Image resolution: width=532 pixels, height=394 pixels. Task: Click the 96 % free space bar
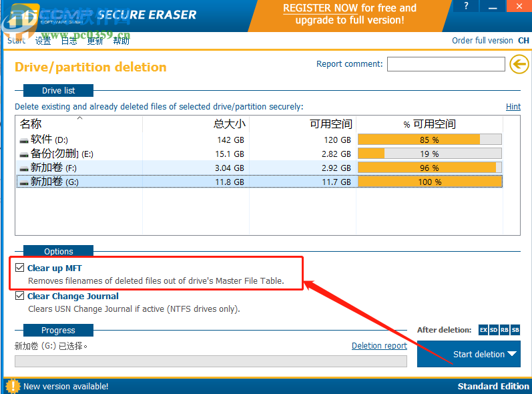[429, 168]
